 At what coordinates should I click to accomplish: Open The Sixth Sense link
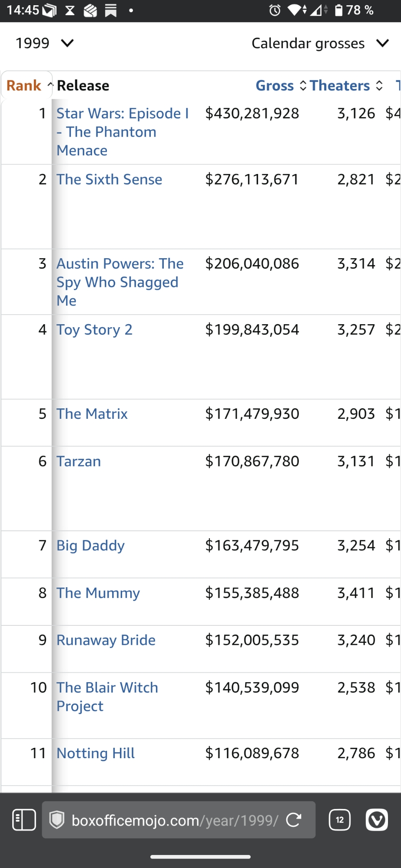109,179
